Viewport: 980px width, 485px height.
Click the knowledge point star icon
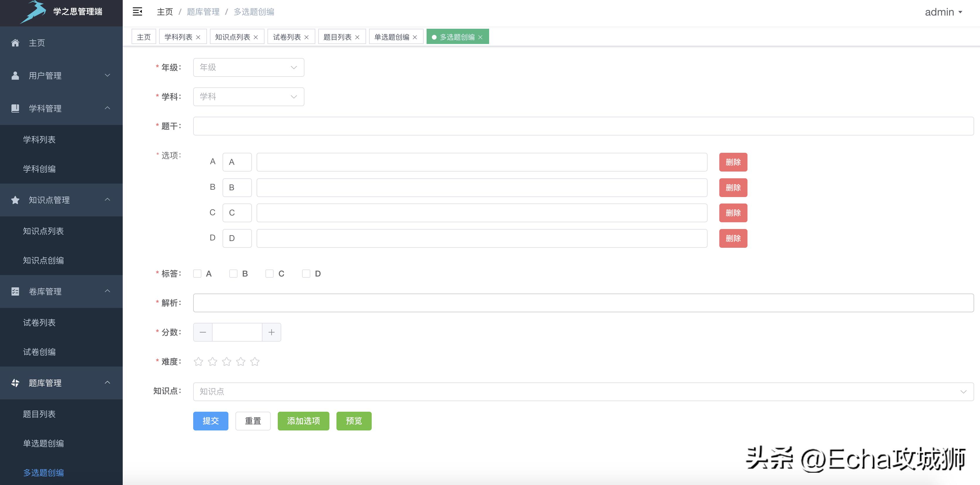coord(15,200)
